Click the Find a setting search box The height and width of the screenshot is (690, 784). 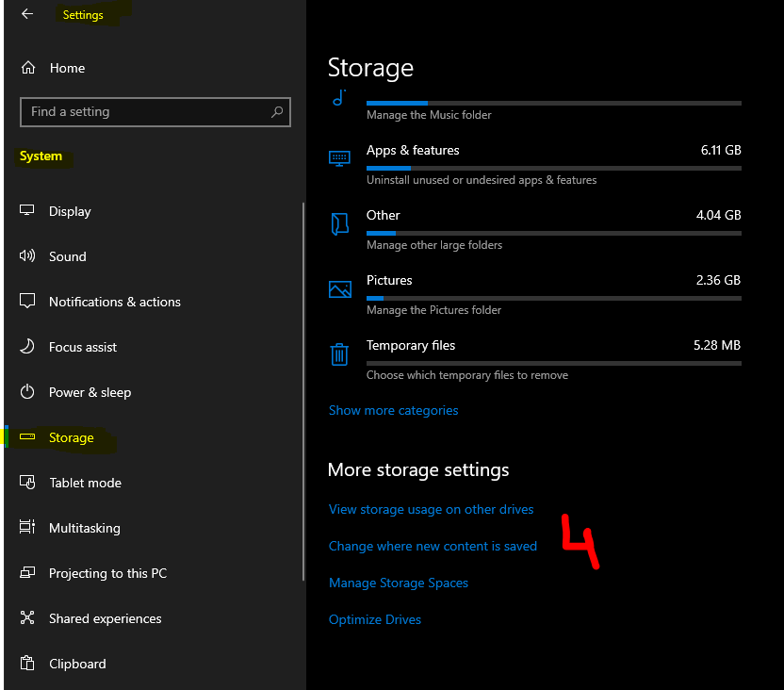click(x=155, y=112)
